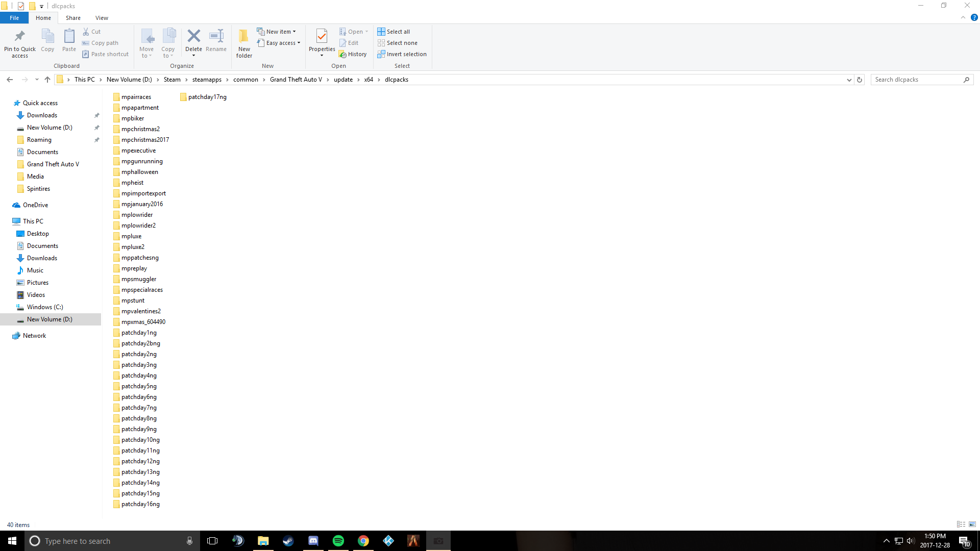Click the update breadcrumb segment
980x551 pixels.
click(343, 80)
